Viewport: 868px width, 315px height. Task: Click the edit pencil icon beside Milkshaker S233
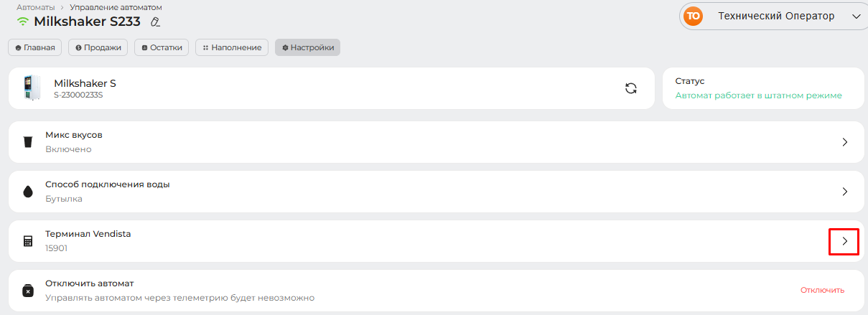pos(154,22)
